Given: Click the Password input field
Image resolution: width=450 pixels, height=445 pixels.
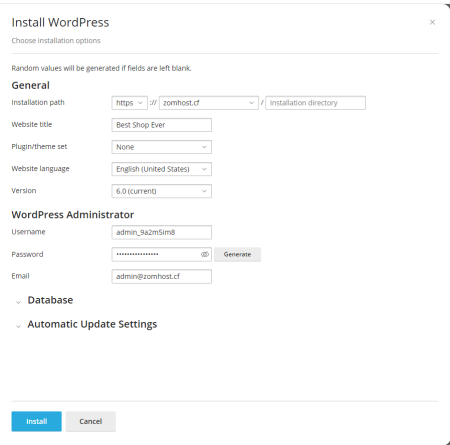Looking at the screenshot, I should [x=157, y=254].
